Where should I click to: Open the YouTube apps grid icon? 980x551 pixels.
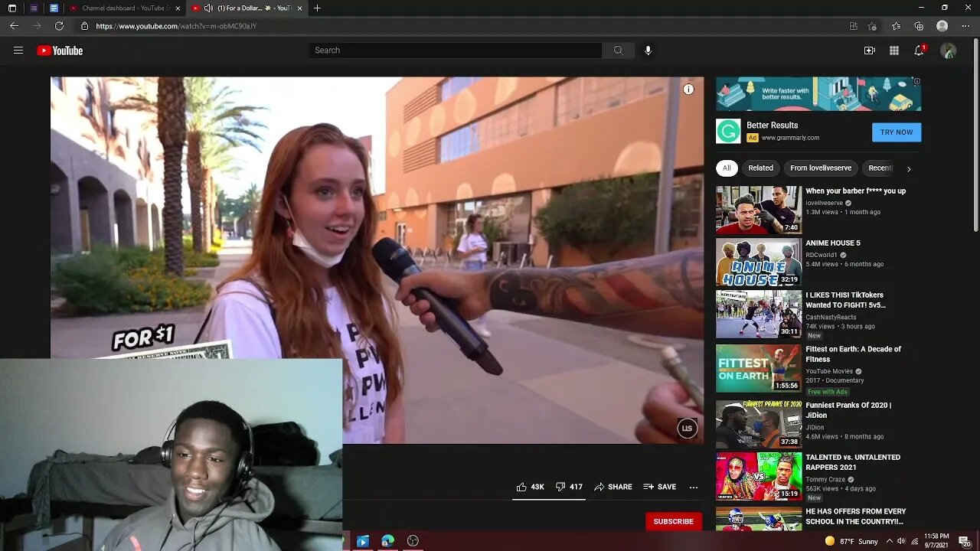894,51
